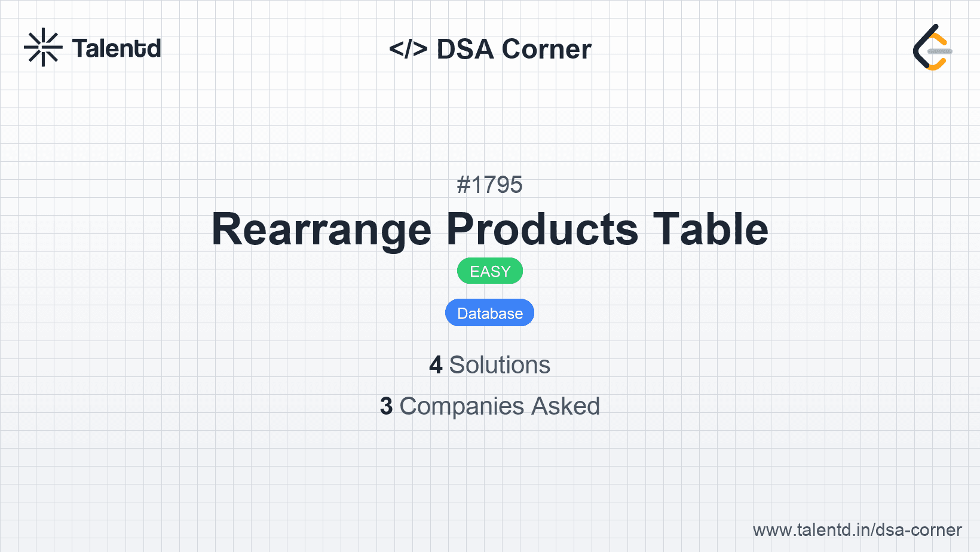Open the Companies Asked label
This screenshot has width=980, height=552.
[x=500, y=406]
